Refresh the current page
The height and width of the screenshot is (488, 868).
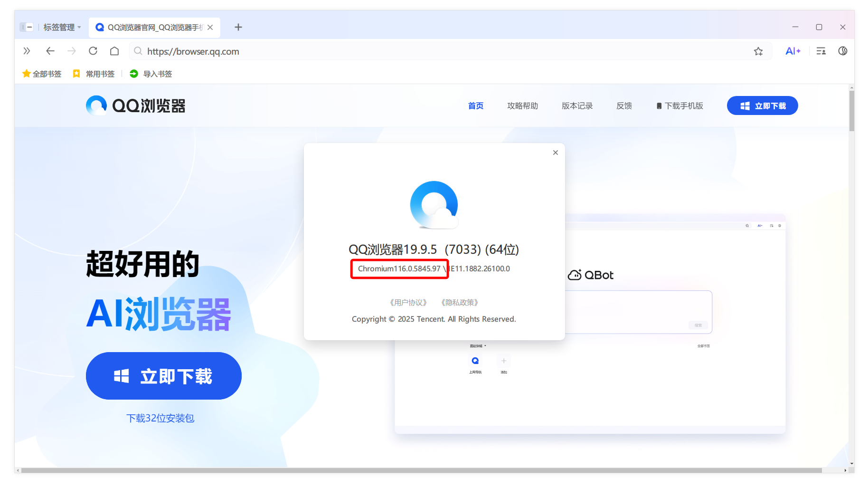click(x=93, y=51)
